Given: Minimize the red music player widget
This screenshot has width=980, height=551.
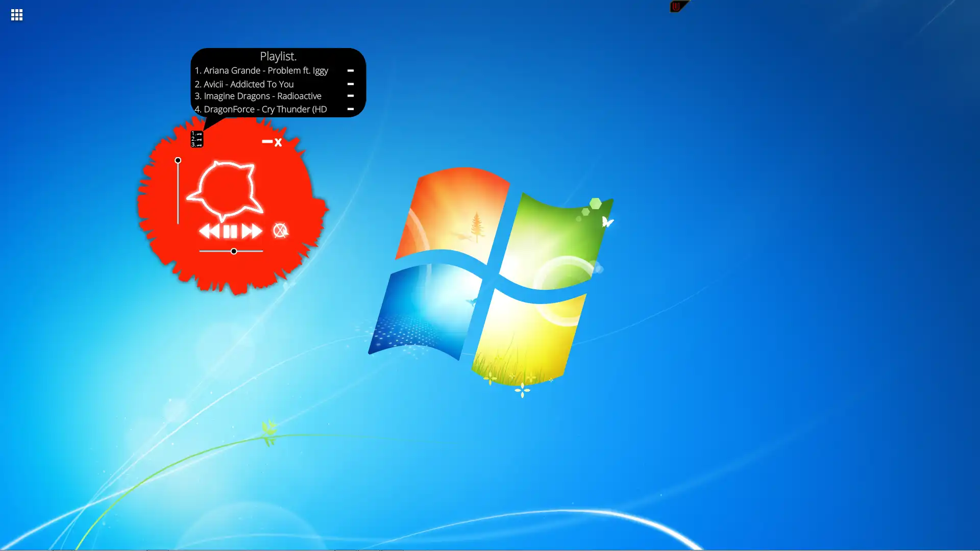Looking at the screenshot, I should (267, 141).
